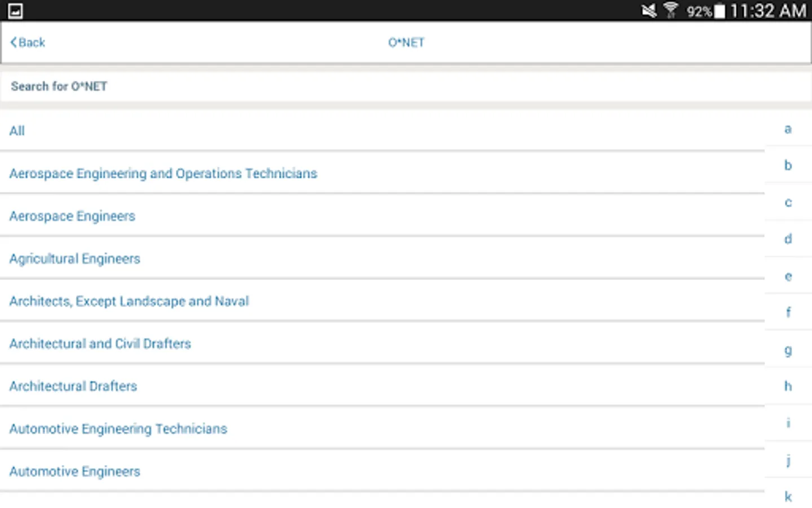Jump to index letter e

pos(788,276)
